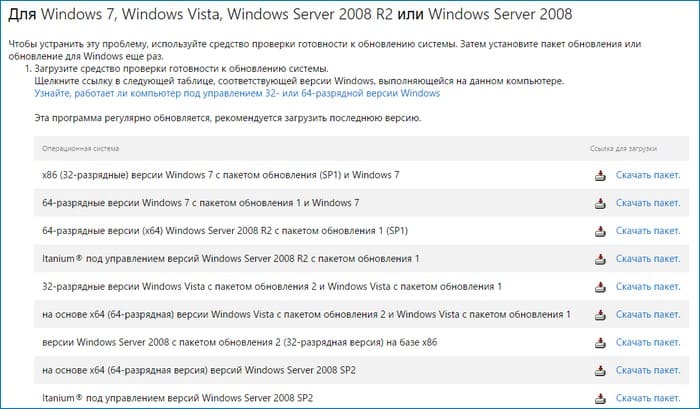Open 'Скачать пакет' for Itanium Server 2008 R2
This screenshot has width=700, height=409.
tap(648, 259)
